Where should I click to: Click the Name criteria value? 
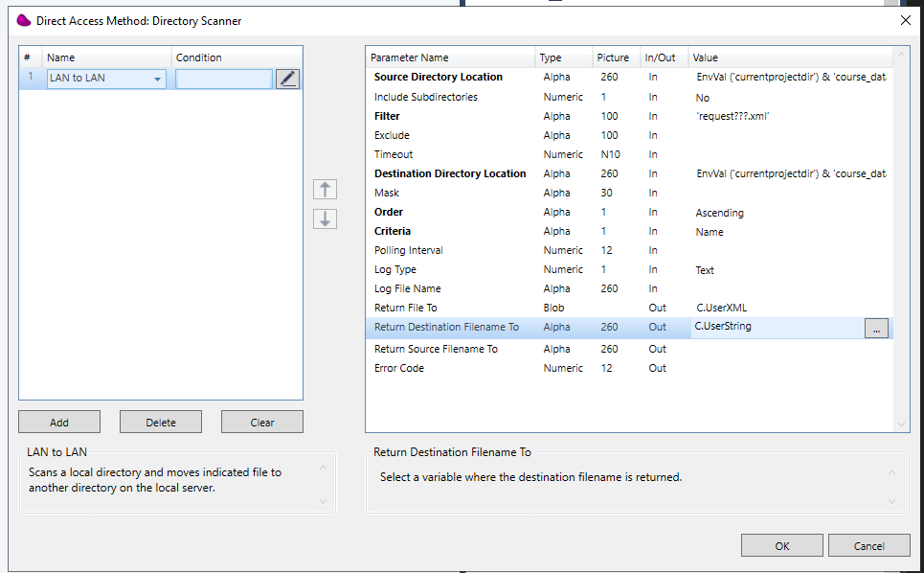click(709, 232)
